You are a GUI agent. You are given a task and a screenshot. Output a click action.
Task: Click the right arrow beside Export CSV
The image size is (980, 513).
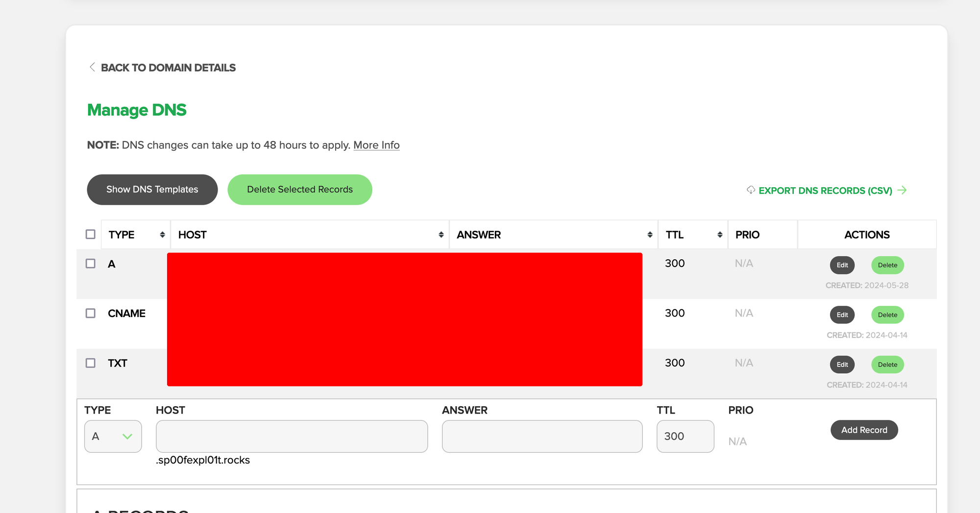point(902,190)
